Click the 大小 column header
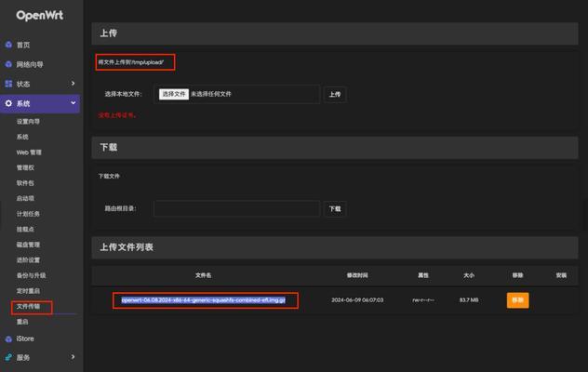 pyautogui.click(x=469, y=275)
